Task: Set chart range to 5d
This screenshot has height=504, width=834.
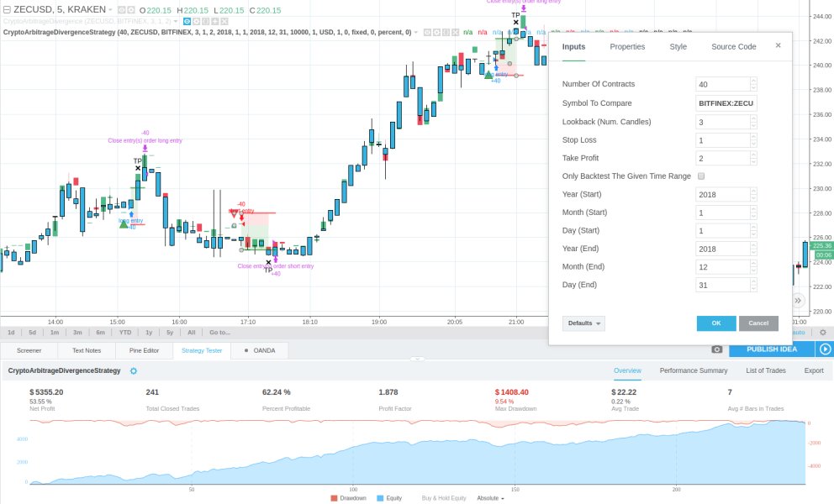Action: (x=33, y=333)
